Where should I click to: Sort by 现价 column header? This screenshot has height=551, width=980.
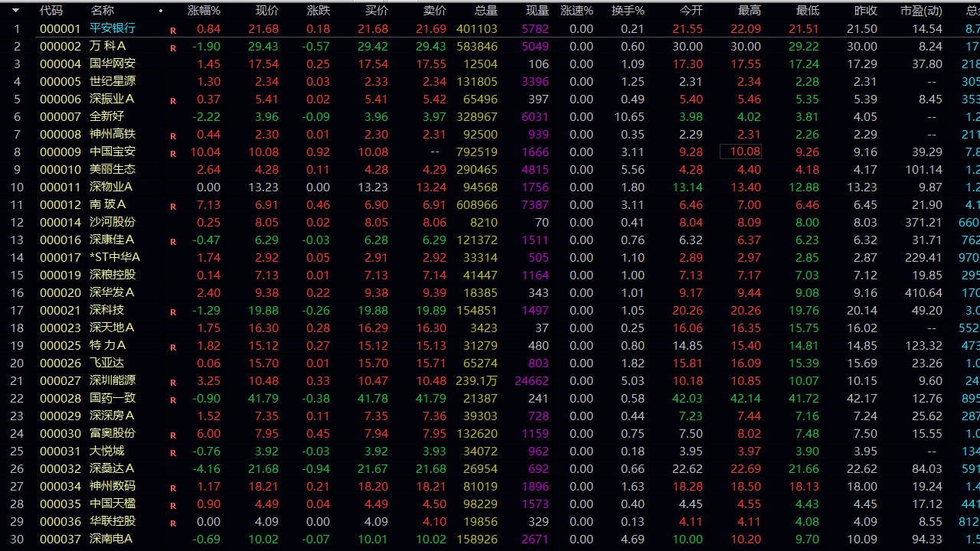(x=266, y=11)
